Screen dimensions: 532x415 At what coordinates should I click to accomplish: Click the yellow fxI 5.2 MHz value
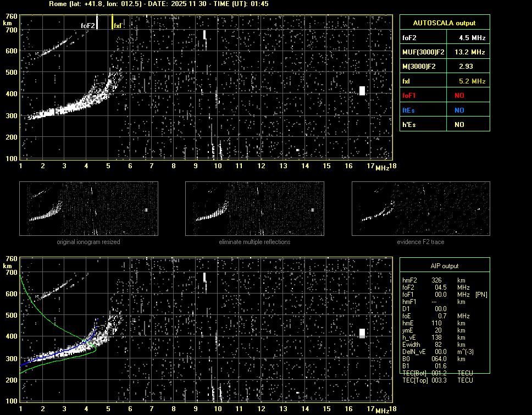(x=472, y=81)
